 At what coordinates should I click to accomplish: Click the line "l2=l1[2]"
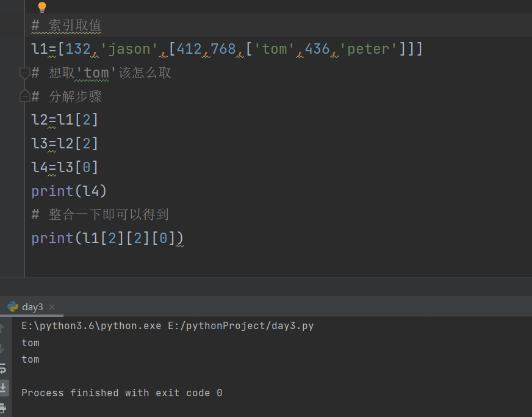[65, 120]
